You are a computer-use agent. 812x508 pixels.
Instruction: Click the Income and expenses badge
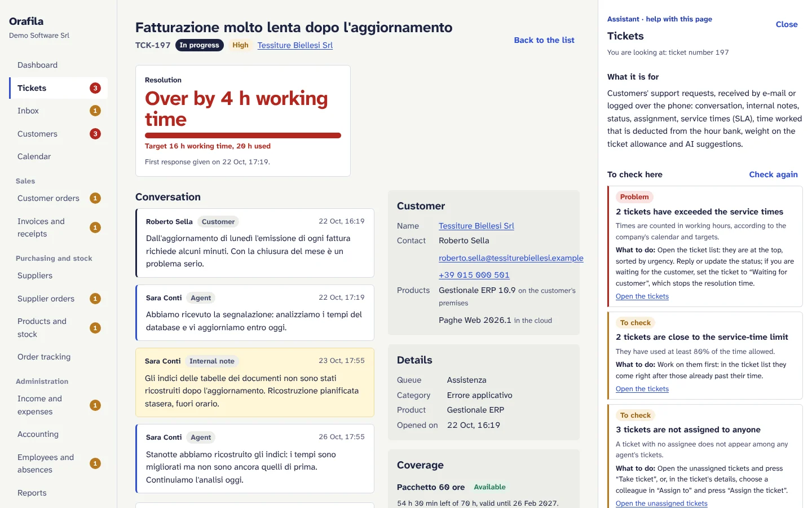(x=95, y=405)
